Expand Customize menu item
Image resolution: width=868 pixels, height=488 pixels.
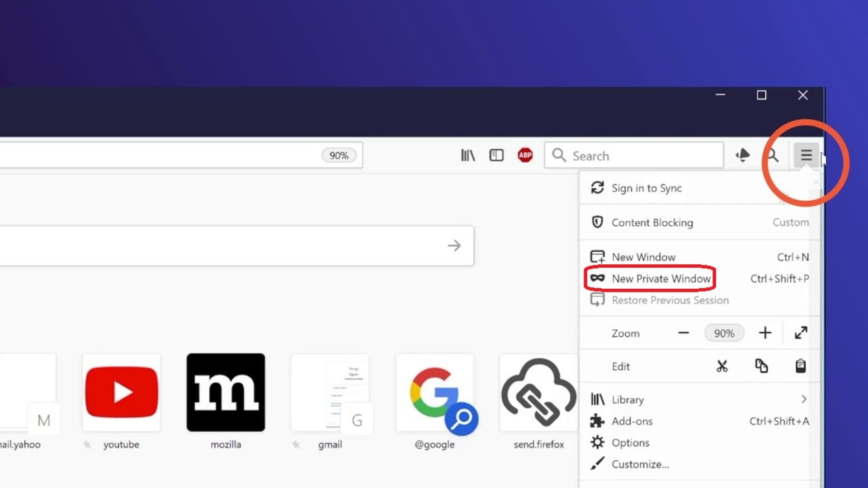tap(640, 464)
